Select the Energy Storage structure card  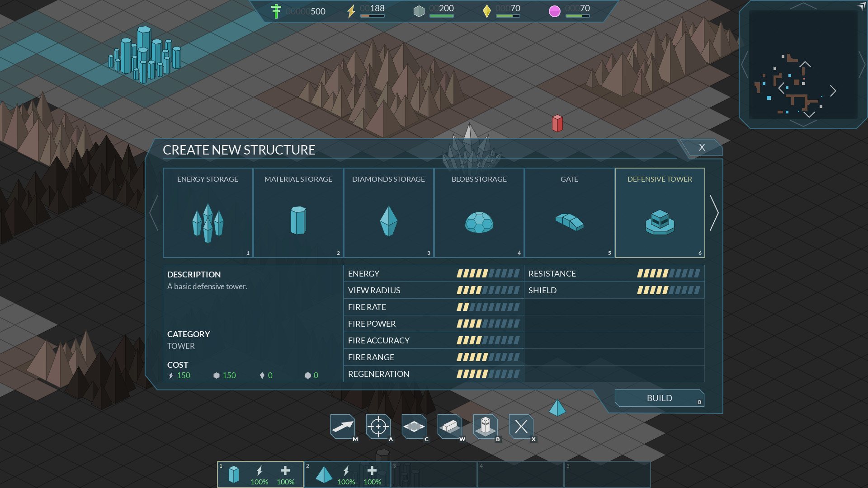click(208, 213)
